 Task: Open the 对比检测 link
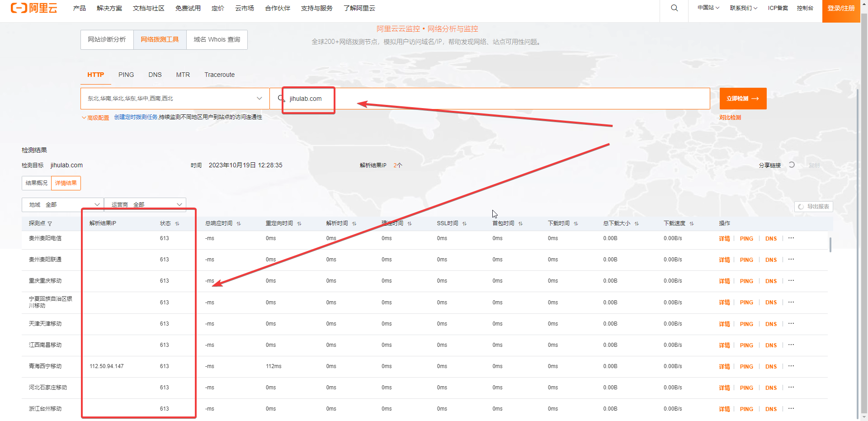point(730,118)
